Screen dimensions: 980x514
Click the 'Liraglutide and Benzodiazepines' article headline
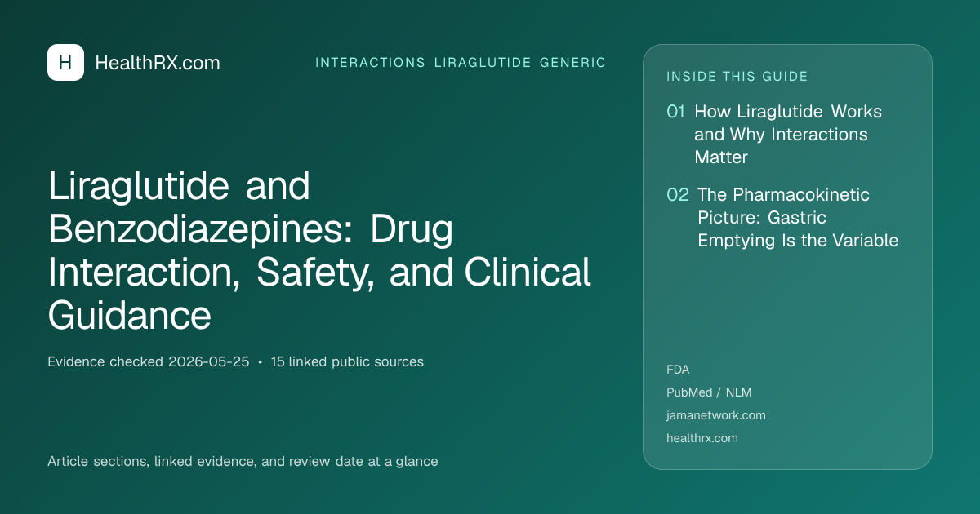[x=319, y=250]
